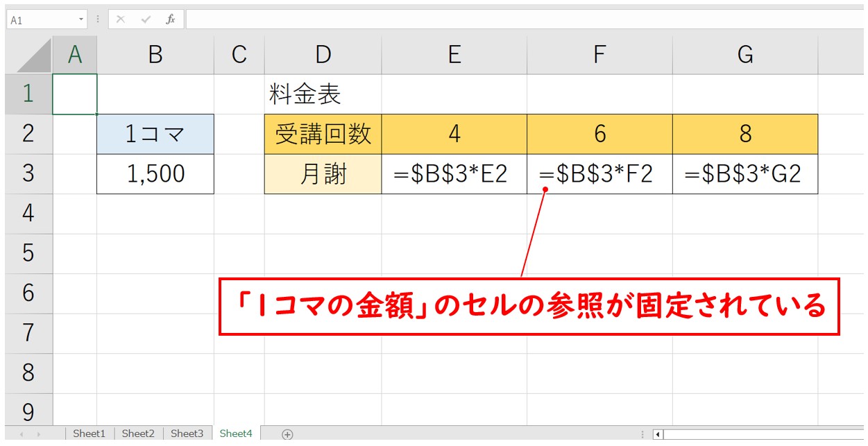
Task: Click horizontal scrollbar left arrow
Action: coord(658,435)
